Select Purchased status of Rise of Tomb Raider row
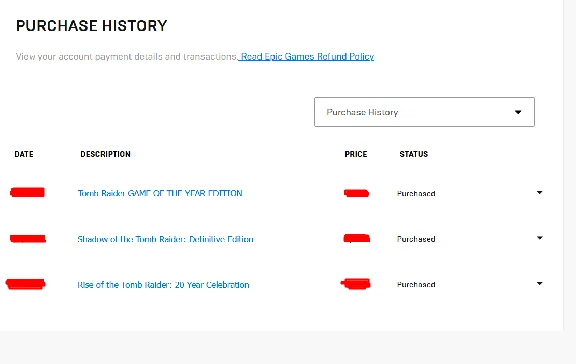The height and width of the screenshot is (364, 576). (x=416, y=285)
